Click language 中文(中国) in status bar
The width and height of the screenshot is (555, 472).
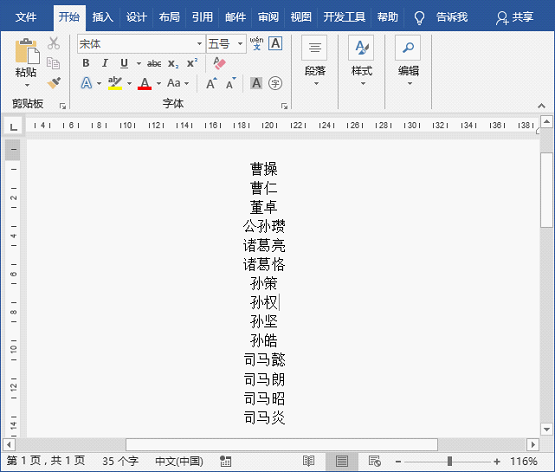179,461
